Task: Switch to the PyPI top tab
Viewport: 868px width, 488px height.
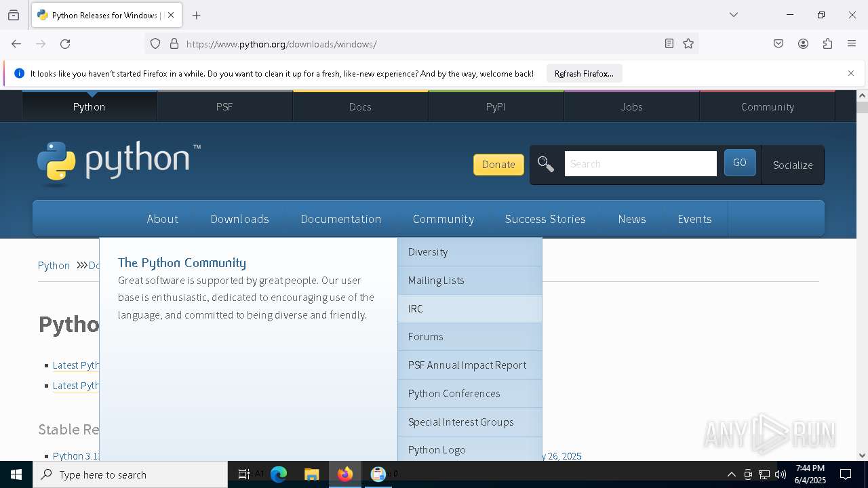Action: 496,106
